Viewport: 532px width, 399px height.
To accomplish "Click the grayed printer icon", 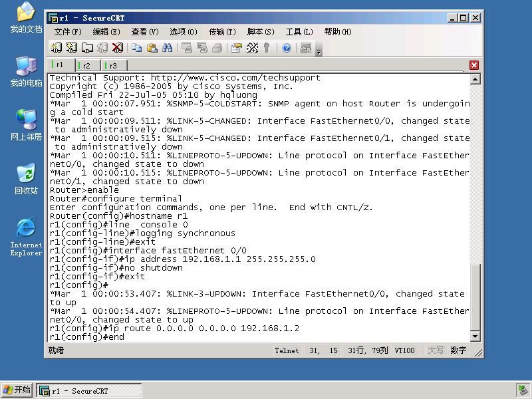I will pos(217,48).
